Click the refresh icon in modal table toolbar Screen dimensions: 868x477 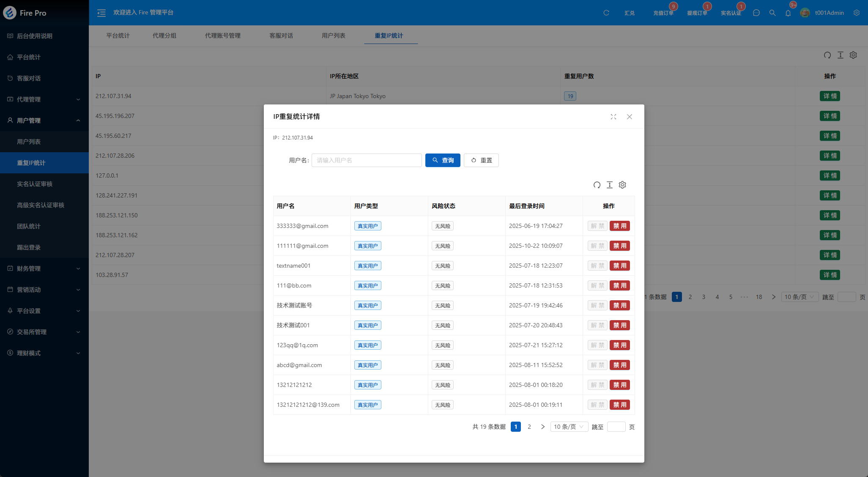(x=597, y=185)
